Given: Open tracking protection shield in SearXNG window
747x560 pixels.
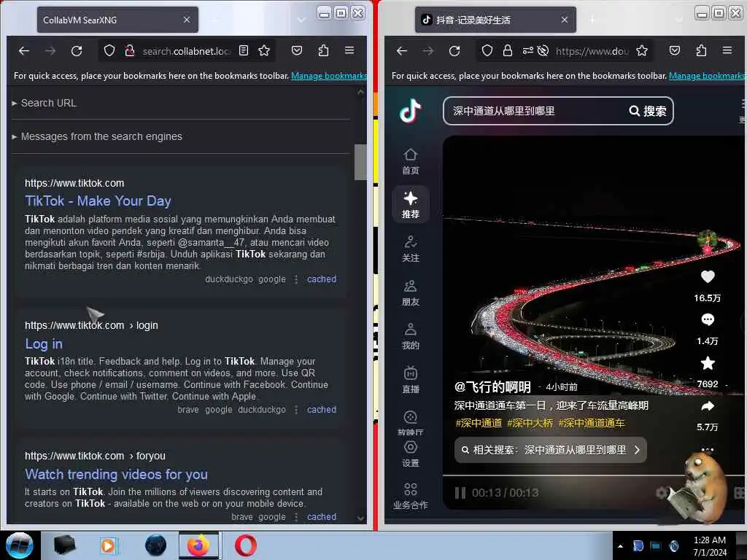Looking at the screenshot, I should click(x=109, y=50).
